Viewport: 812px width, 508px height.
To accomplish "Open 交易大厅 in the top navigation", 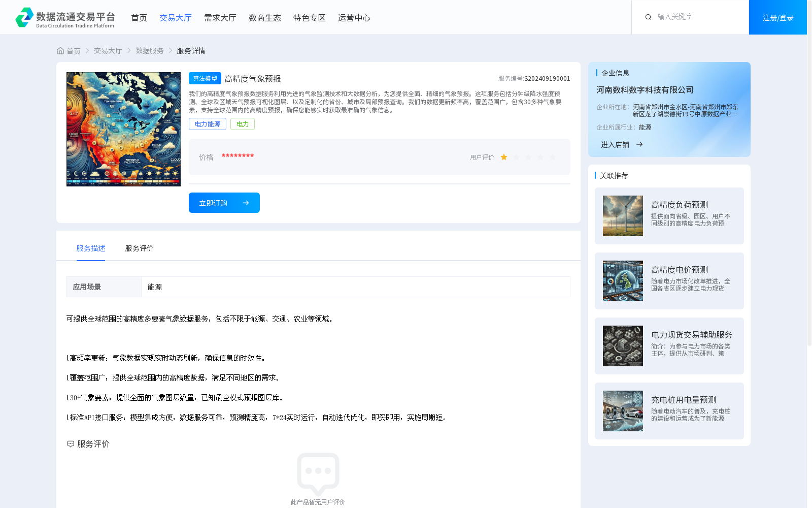I will pos(176,18).
